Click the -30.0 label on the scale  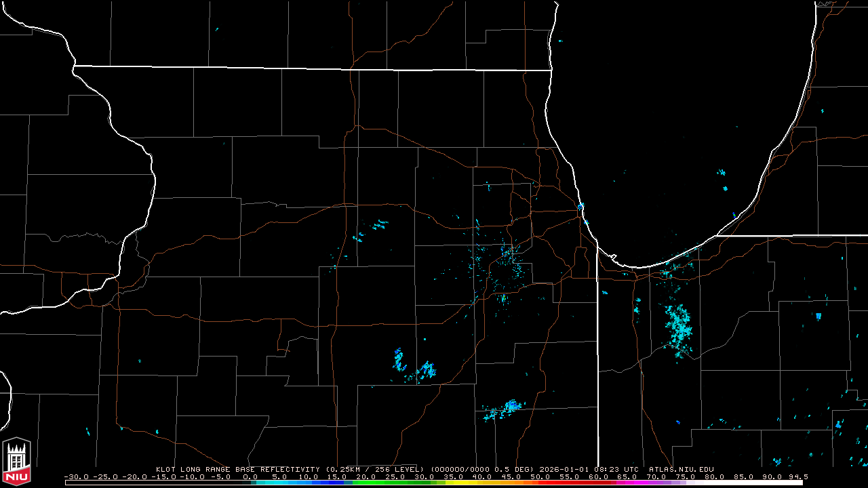click(76, 476)
